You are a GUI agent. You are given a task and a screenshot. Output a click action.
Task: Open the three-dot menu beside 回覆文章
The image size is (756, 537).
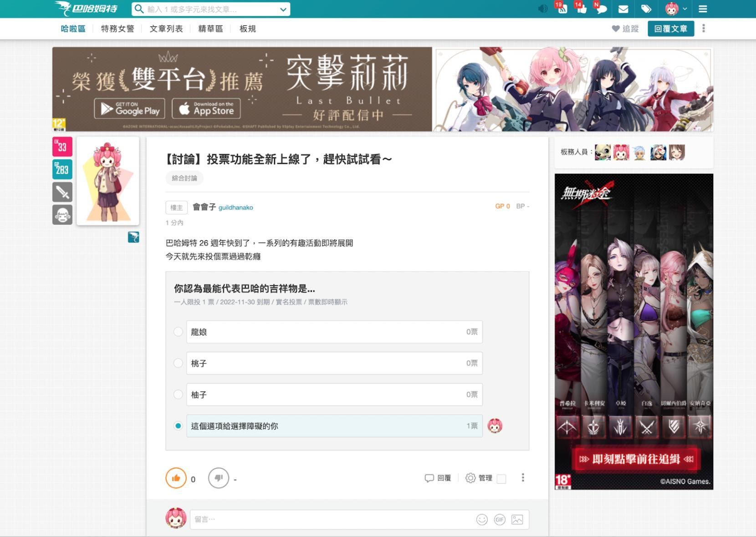coord(703,29)
